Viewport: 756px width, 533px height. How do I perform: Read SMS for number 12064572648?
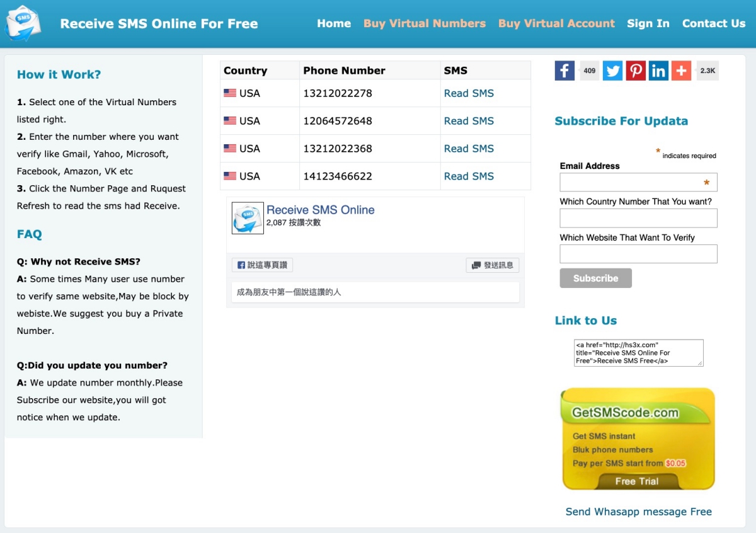click(x=469, y=121)
